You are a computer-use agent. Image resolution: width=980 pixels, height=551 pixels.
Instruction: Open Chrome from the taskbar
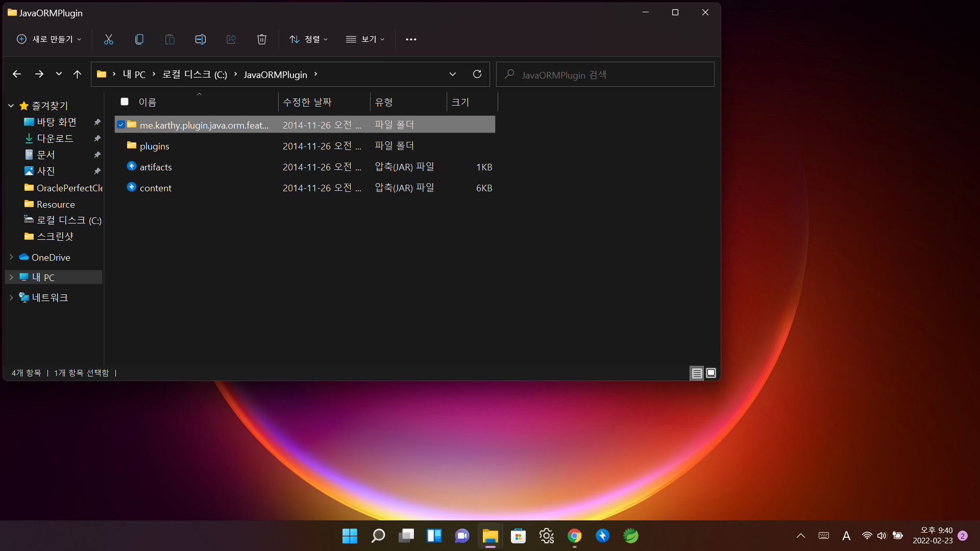[x=574, y=536]
